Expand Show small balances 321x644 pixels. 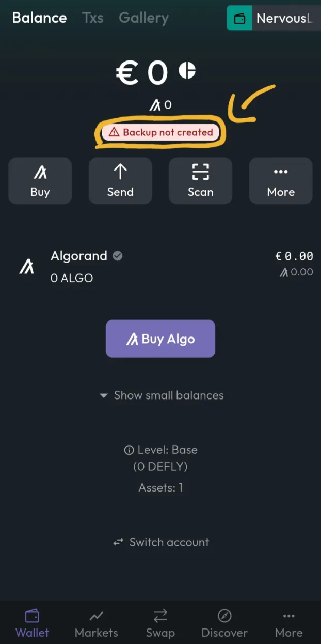(162, 395)
